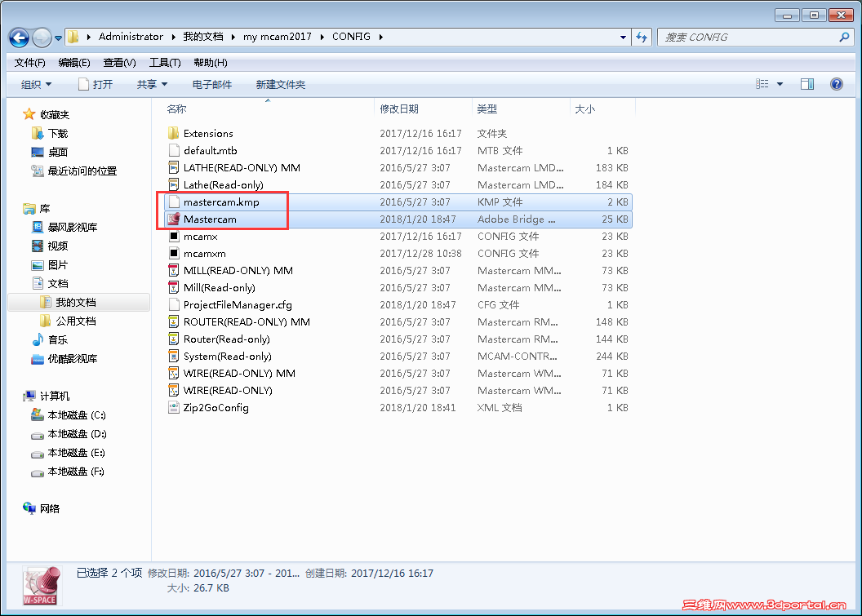Screen dimensions: 862x616
Task: Refresh the CONFIG folder view
Action: (x=642, y=38)
